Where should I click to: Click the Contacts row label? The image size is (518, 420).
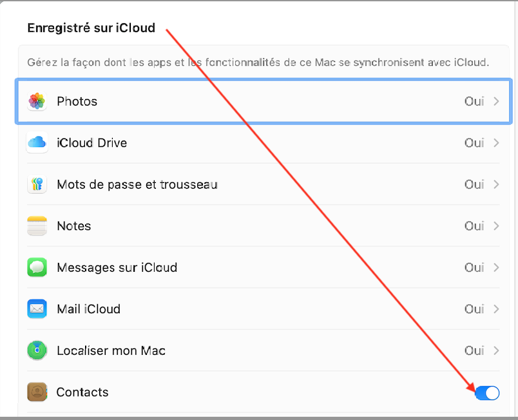(82, 392)
